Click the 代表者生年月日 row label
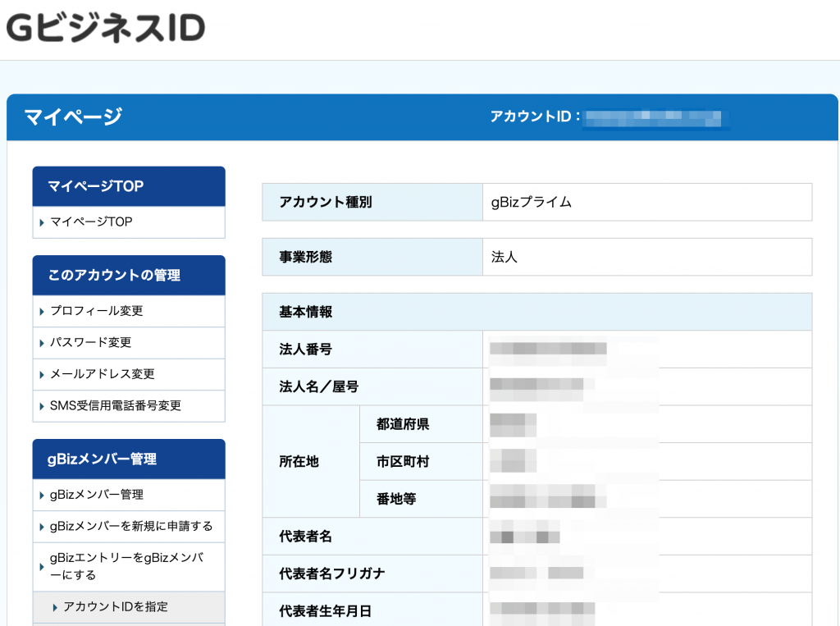Viewport: 840px width, 626px height. (325, 611)
